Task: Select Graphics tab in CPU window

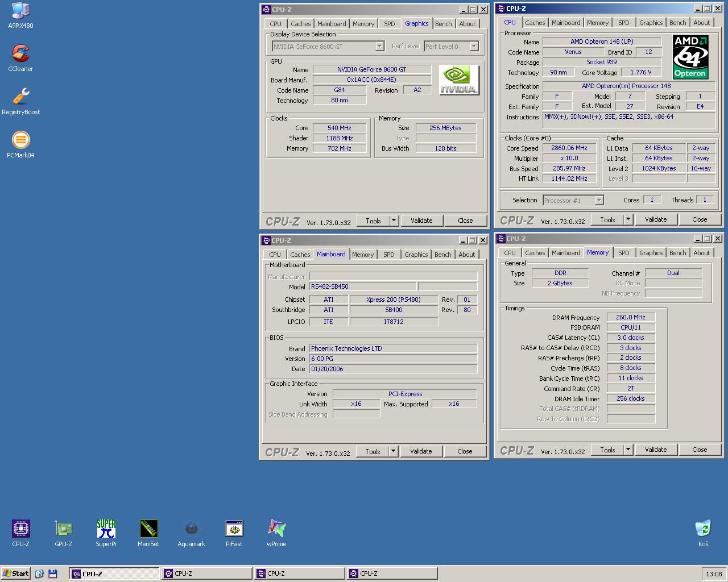Action: pos(651,23)
